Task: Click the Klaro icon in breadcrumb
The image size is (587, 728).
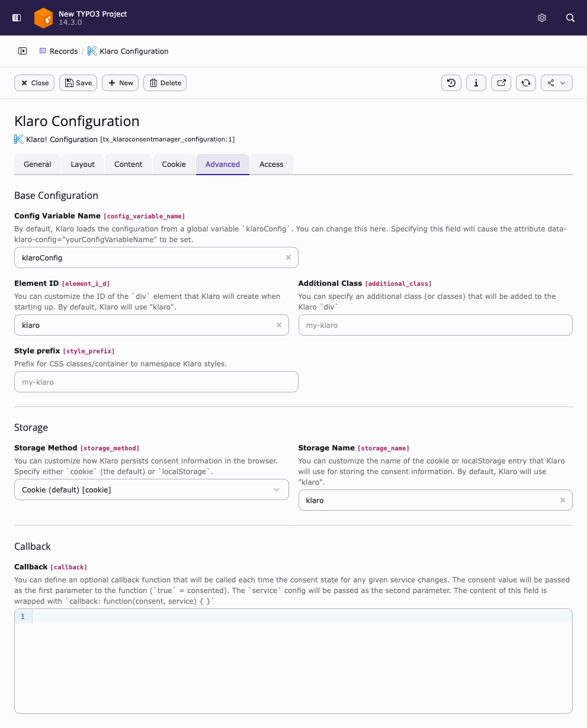Action: [x=92, y=51]
